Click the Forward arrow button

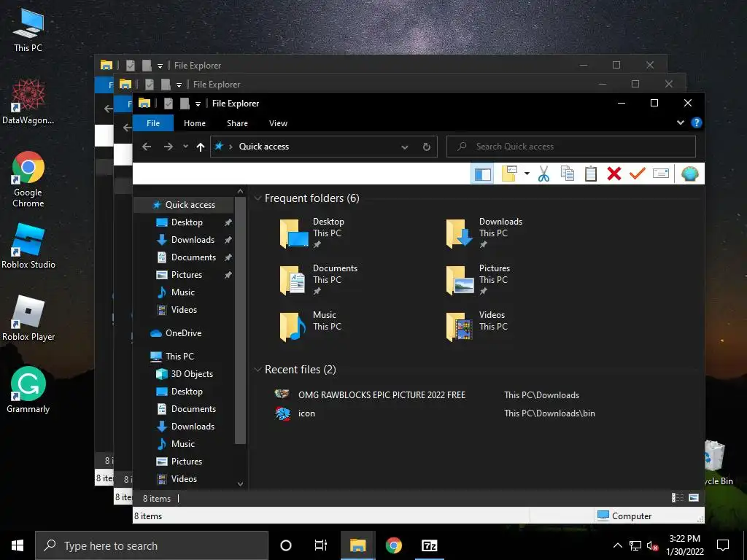coord(169,147)
